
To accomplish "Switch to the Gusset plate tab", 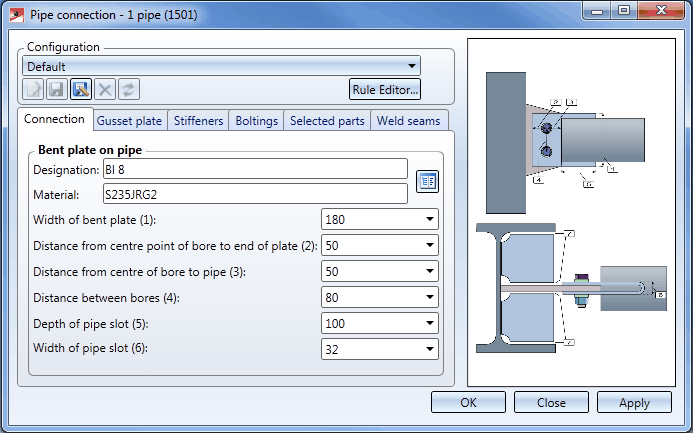I will [x=130, y=121].
